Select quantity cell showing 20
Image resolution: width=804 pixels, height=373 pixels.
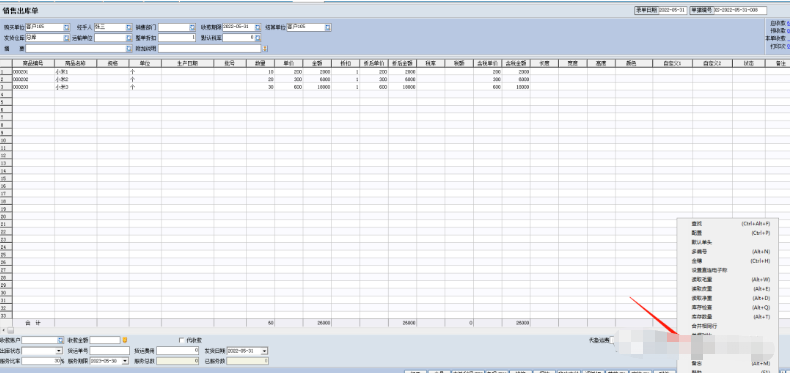260,80
